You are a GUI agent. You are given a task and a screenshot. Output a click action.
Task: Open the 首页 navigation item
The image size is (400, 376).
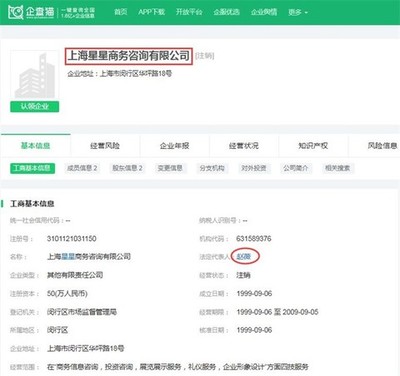click(121, 12)
